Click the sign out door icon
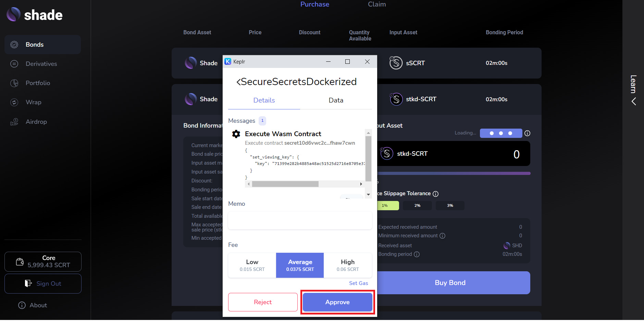Viewport: 644px width, 321px height. coord(28,283)
